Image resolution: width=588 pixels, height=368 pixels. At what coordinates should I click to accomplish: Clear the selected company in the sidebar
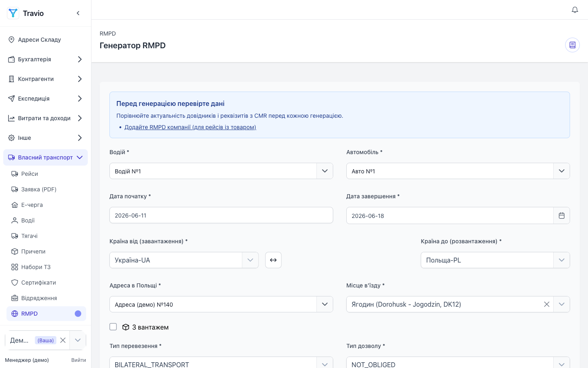(x=63, y=340)
